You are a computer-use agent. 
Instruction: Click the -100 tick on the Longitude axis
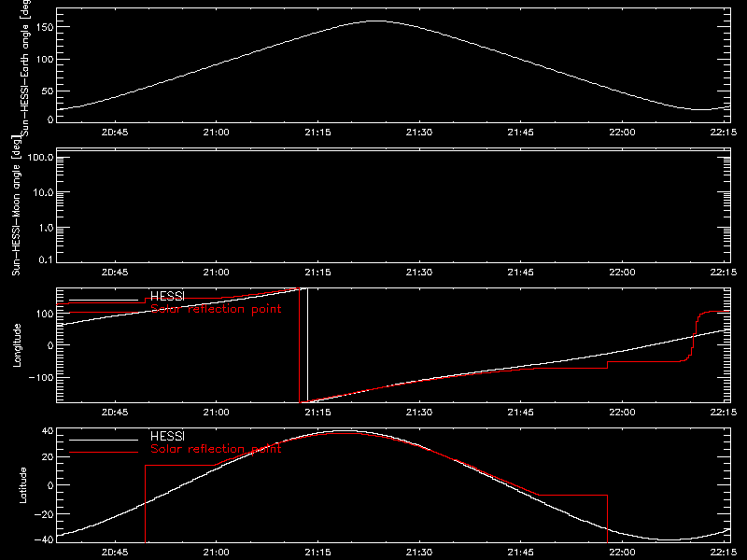point(43,377)
